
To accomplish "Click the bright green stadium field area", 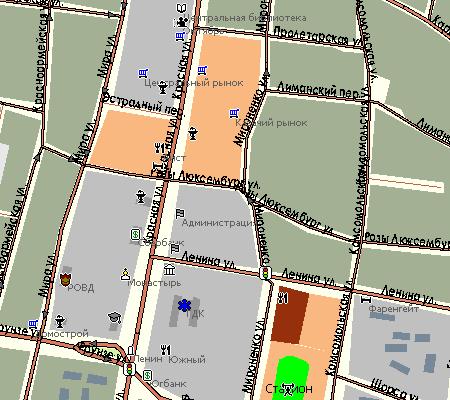I will pos(290,377).
